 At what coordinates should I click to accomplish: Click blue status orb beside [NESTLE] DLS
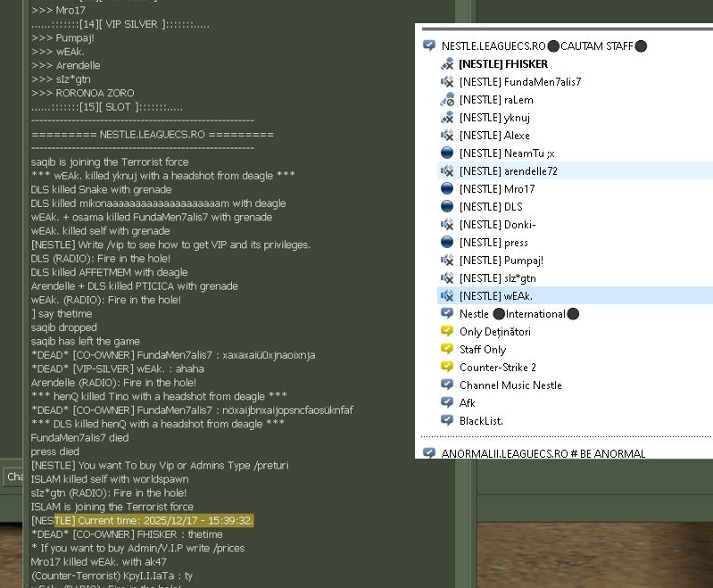coord(447,206)
